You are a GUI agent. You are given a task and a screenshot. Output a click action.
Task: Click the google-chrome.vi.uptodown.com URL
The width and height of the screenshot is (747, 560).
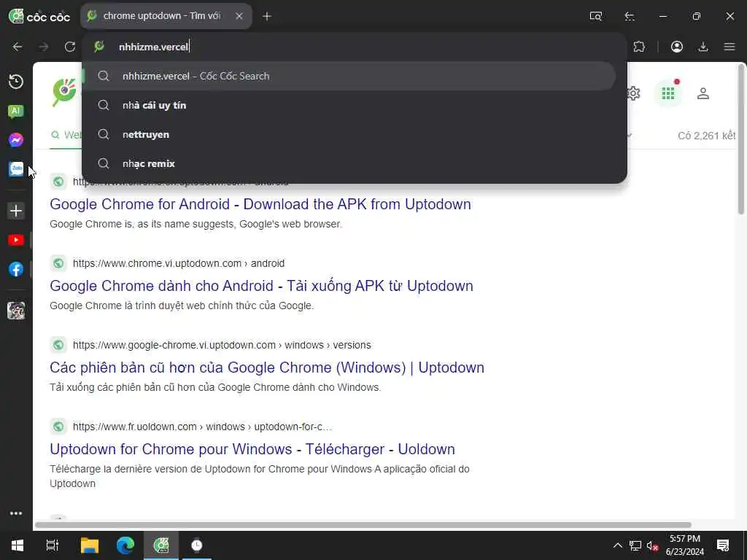click(222, 345)
